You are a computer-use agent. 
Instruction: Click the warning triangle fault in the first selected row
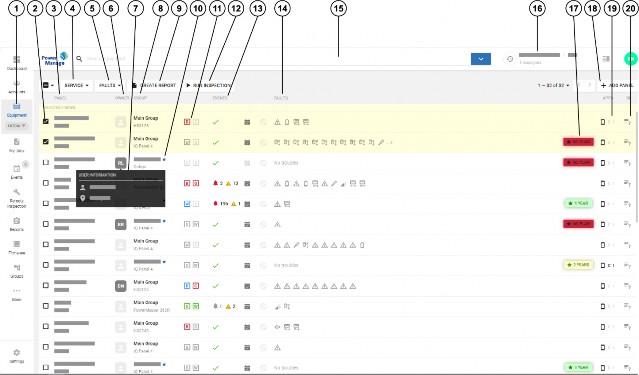pyautogui.click(x=278, y=122)
